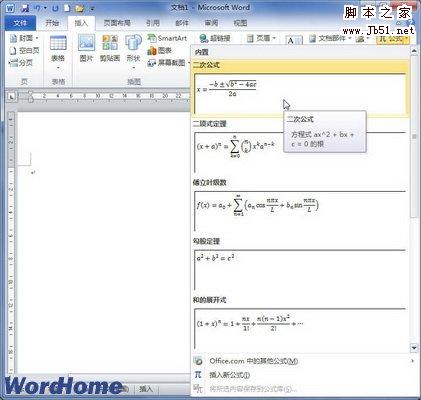Open the 邮件 (Mailings) ribbon tab
This screenshot has height=400, width=421.
[x=182, y=23]
